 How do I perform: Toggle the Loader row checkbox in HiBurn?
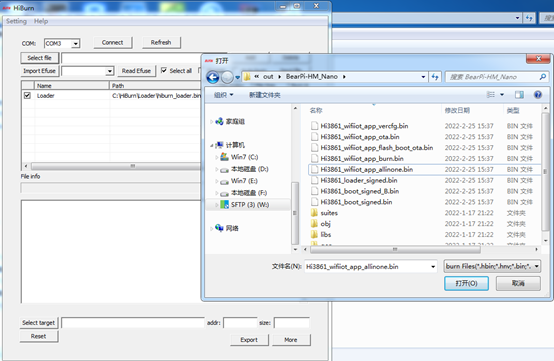click(x=27, y=95)
